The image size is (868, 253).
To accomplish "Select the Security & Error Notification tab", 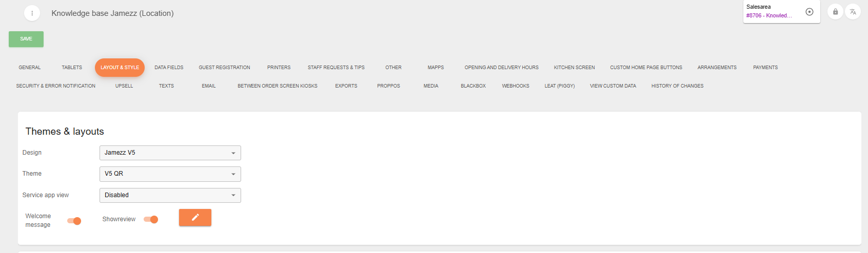I will tap(56, 86).
